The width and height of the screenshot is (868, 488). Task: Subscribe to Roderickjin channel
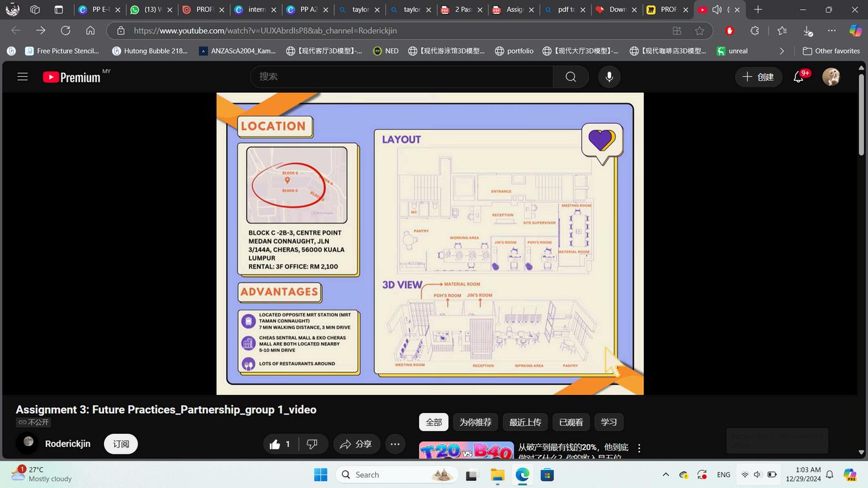(x=121, y=444)
